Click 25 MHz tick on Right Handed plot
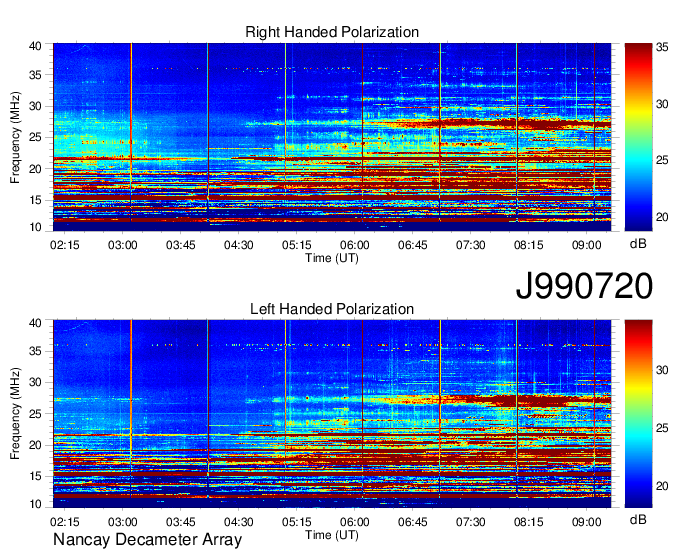This screenshot has width=680, height=552. point(35,137)
